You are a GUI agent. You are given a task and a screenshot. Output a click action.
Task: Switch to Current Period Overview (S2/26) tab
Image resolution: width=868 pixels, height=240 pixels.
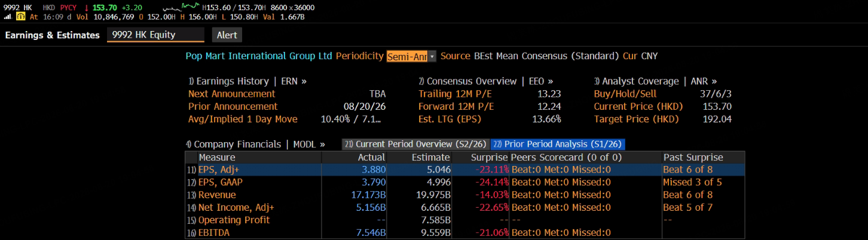click(415, 144)
